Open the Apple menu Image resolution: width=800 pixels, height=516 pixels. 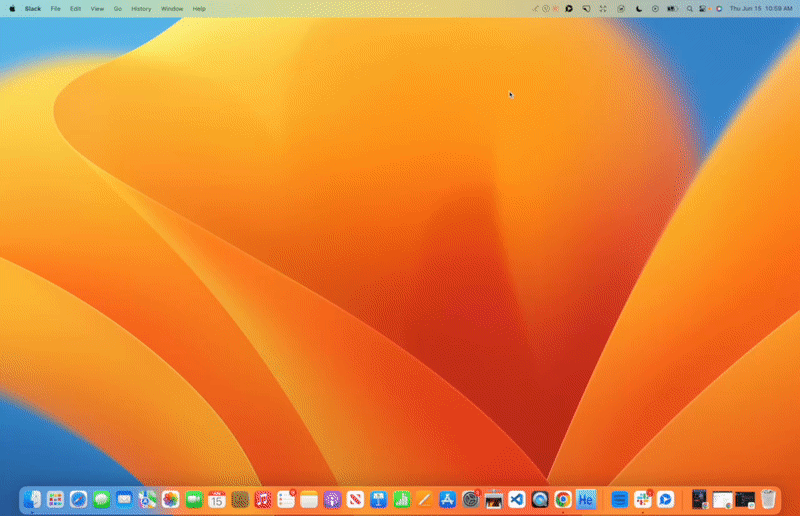pos(12,9)
